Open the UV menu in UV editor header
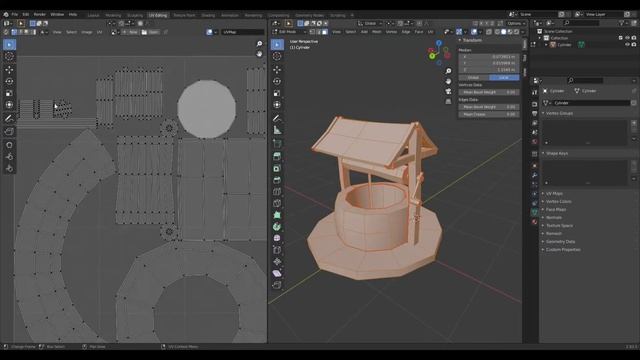This screenshot has width=640, height=360. [x=99, y=32]
